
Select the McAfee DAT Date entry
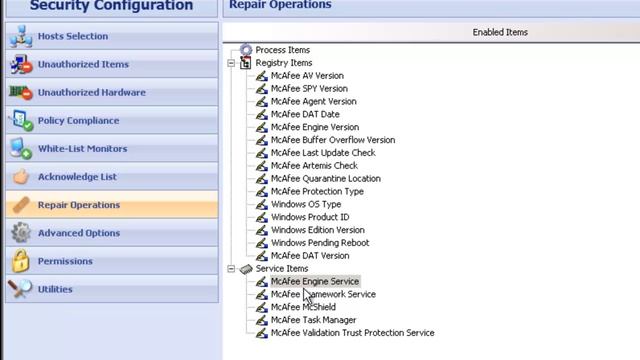(305, 114)
